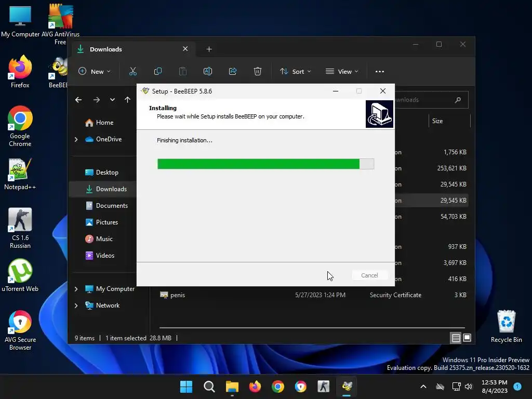Close the Downloads tab
The height and width of the screenshot is (399, 532).
tap(185, 49)
